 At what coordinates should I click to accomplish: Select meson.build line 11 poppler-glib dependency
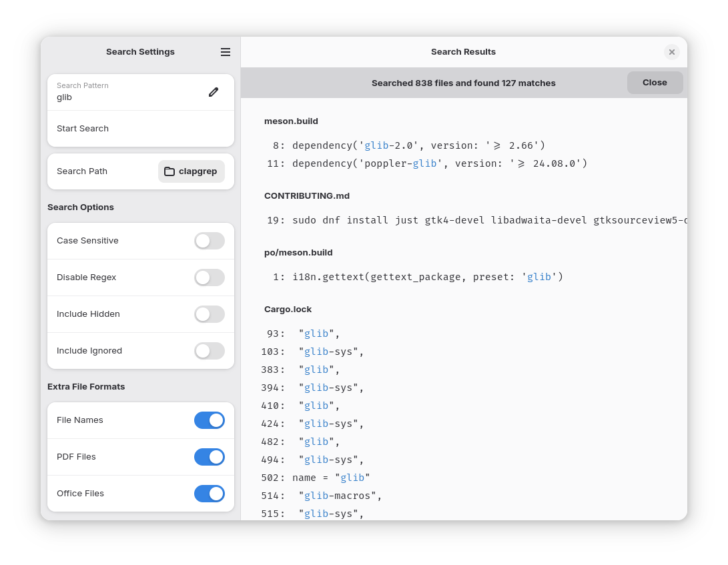426,164
